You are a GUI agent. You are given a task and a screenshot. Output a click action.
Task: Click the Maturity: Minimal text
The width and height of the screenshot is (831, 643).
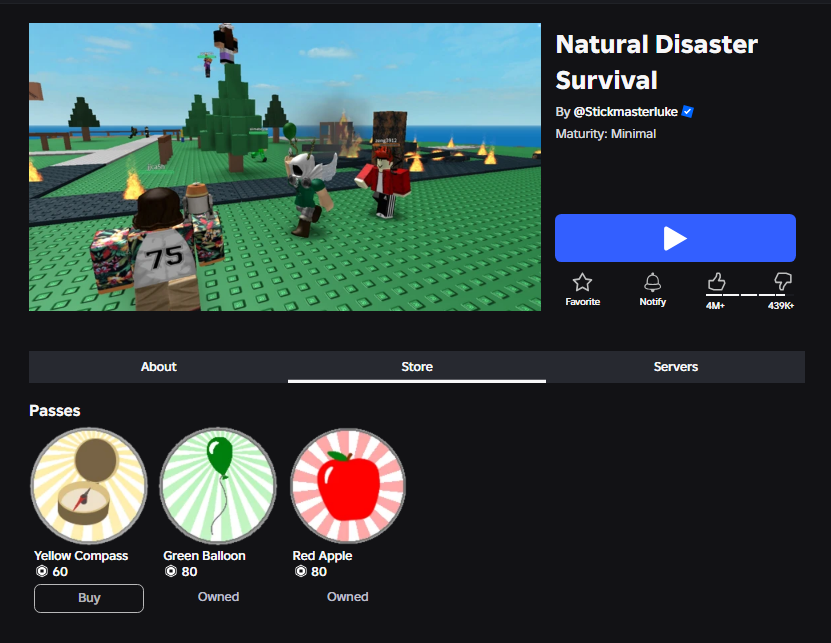(606, 134)
